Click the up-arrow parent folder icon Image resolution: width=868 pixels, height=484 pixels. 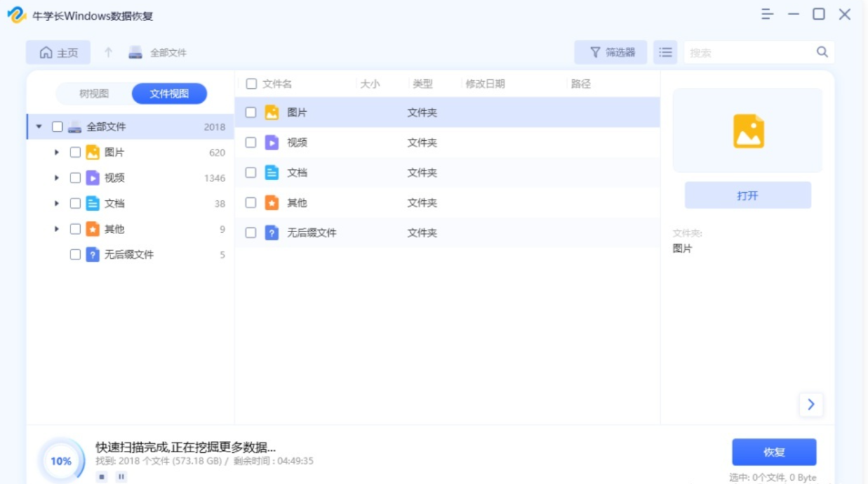coord(109,53)
